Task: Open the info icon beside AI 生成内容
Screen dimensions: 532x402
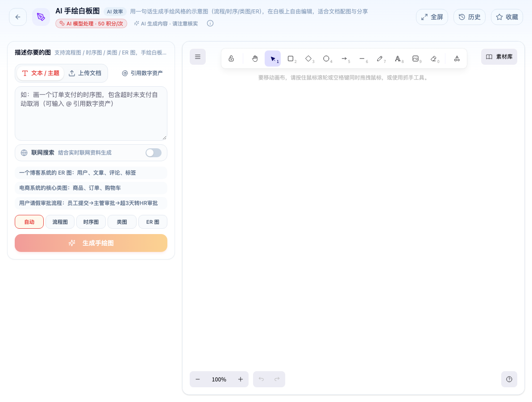Action: (x=210, y=23)
